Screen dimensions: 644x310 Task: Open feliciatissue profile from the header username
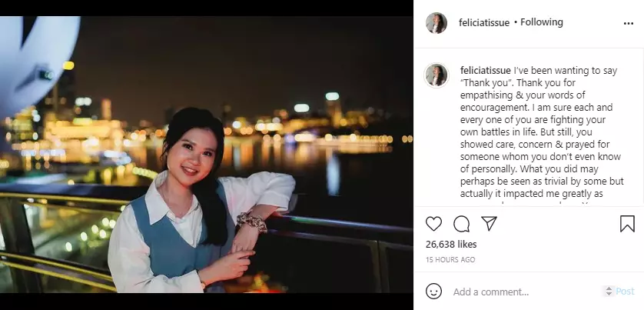click(x=483, y=22)
